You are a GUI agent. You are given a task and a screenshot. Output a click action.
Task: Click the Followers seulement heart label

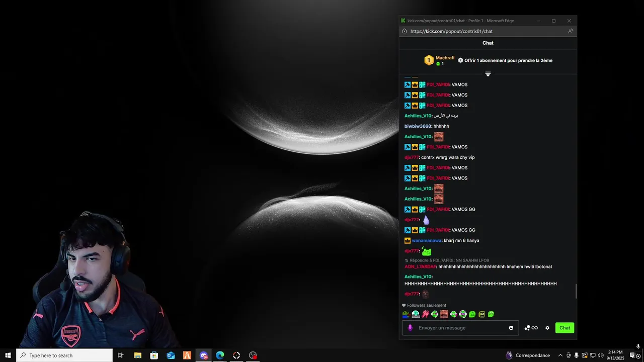click(424, 305)
